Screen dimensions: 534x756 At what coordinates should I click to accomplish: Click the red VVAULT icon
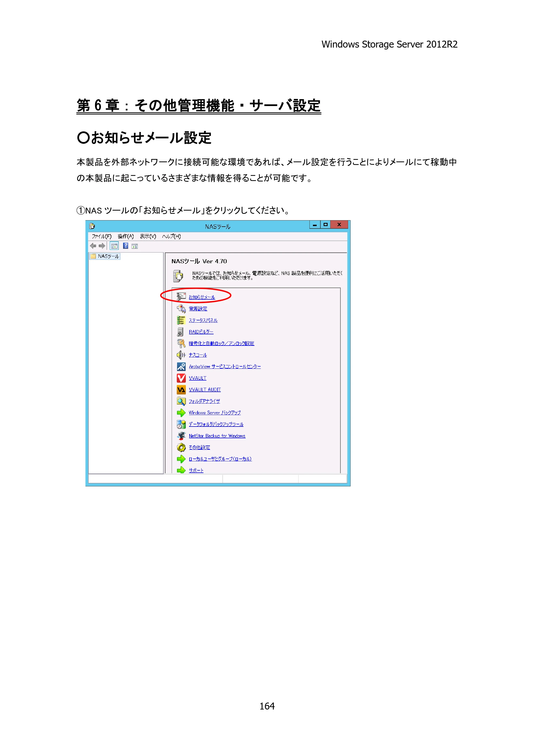[x=181, y=378]
